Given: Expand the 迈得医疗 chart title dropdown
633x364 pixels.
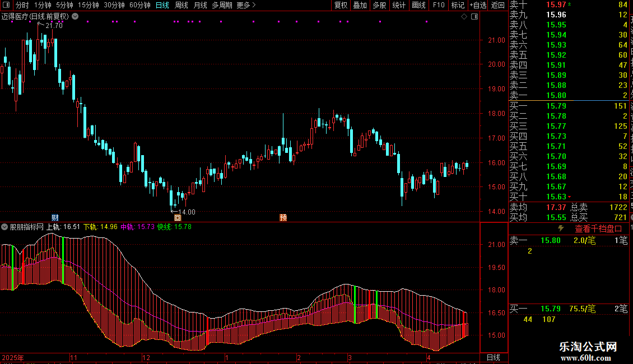Looking at the screenshot, I should tap(75, 17).
